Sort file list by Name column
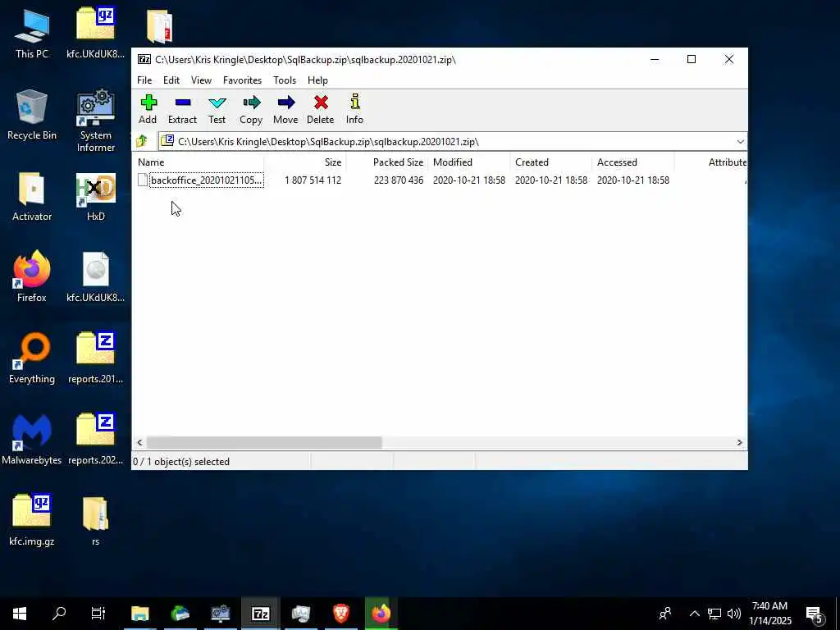This screenshot has width=840, height=630. click(x=199, y=162)
